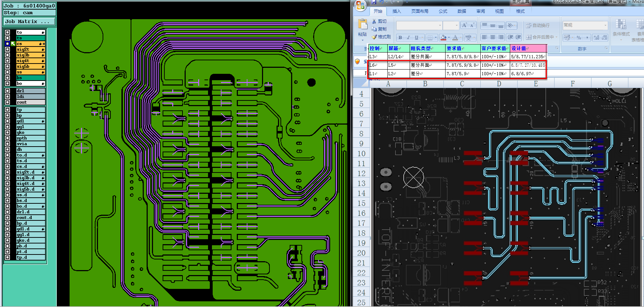Click the Top Align icon
The image size is (644, 307).
[x=485, y=25]
